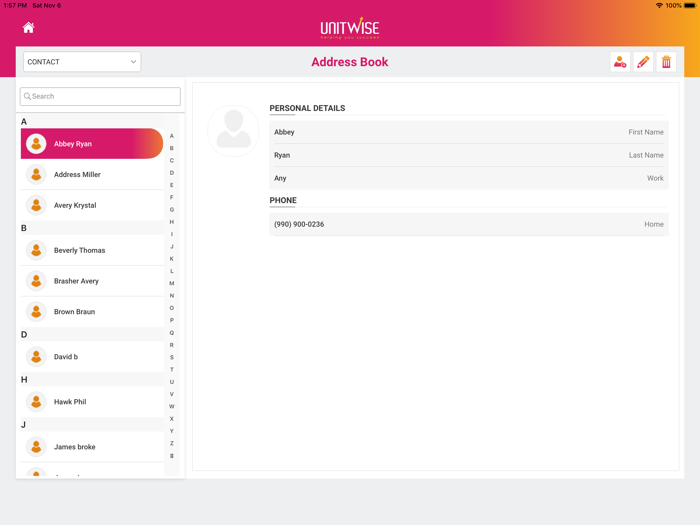The image size is (700, 525).
Task: Click the Unitwise logo
Action: click(x=350, y=28)
